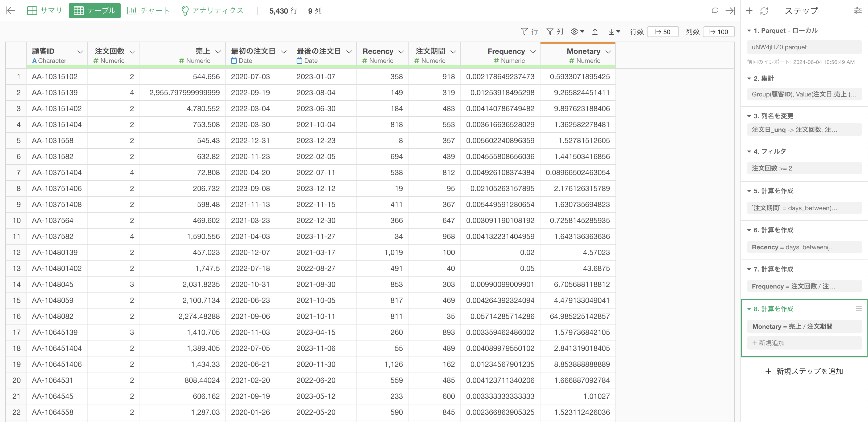Viewport: 868px width, 422px height.
Task: Open the アナリティクス tab
Action: [x=212, y=10]
